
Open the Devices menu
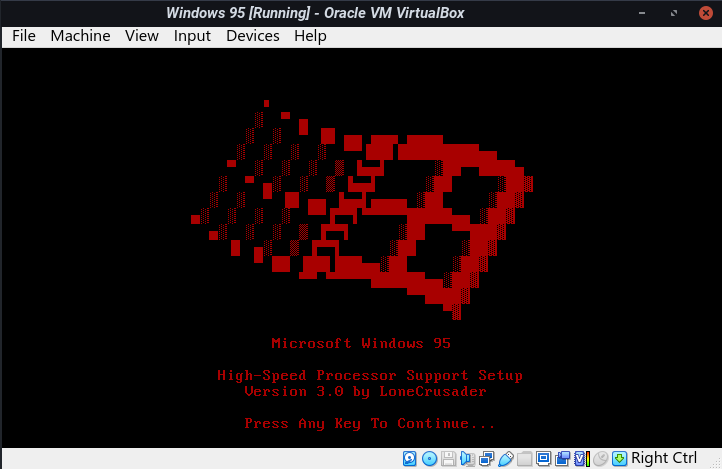pyautogui.click(x=253, y=36)
